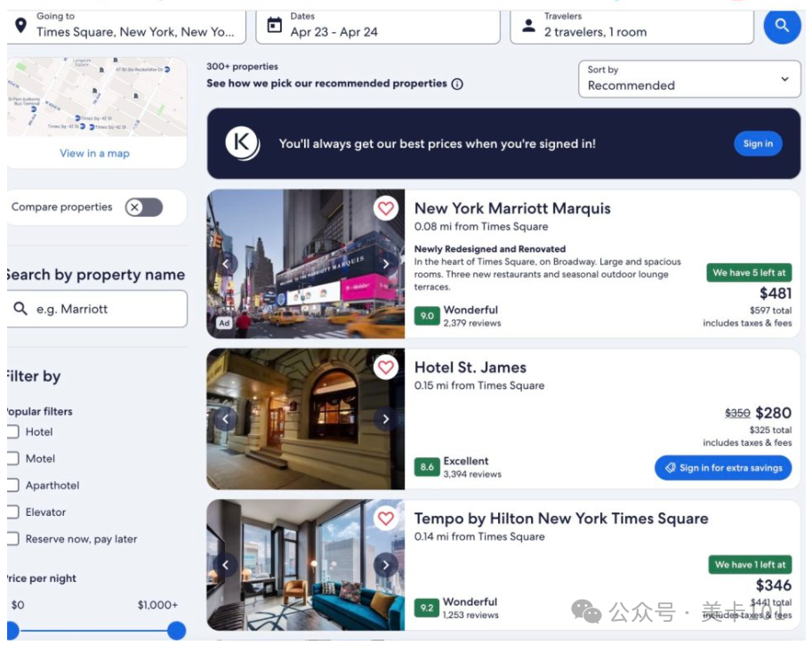Click the Going to Times Square destination field
The image size is (812, 645).
127,27
